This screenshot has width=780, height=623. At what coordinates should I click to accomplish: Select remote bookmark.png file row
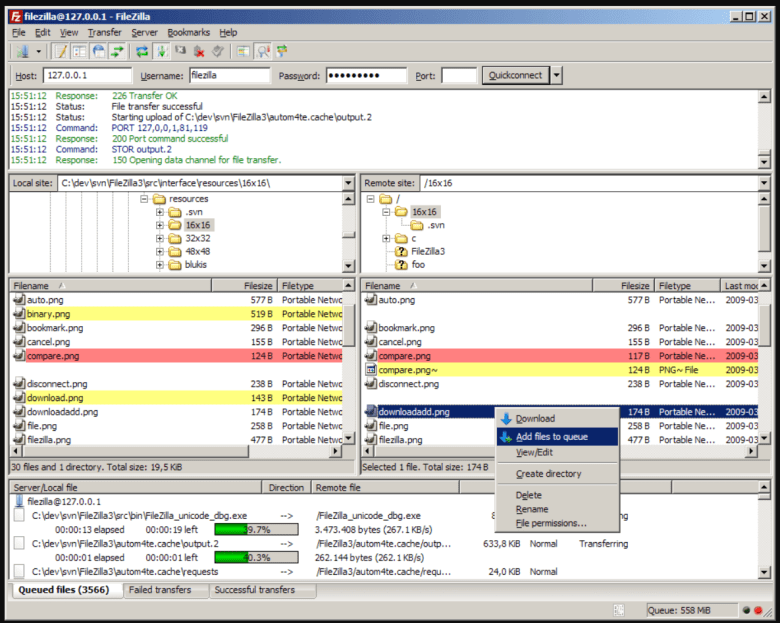pos(561,328)
